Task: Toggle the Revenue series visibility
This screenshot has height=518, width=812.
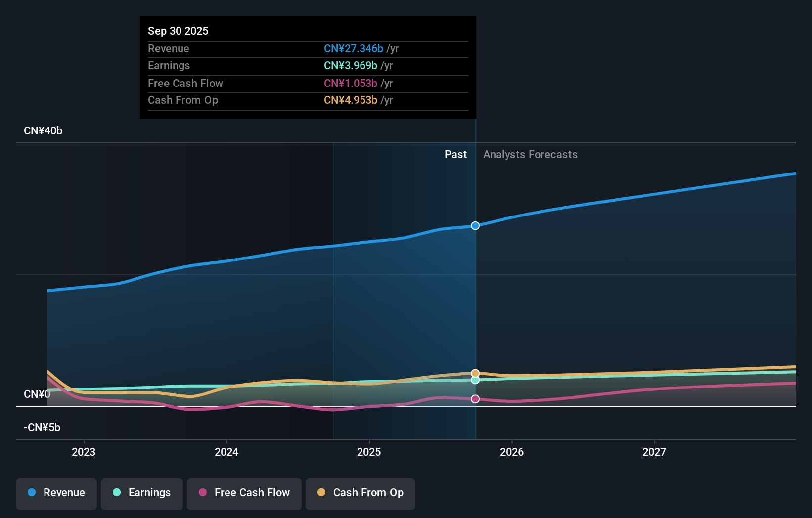Action: click(56, 493)
